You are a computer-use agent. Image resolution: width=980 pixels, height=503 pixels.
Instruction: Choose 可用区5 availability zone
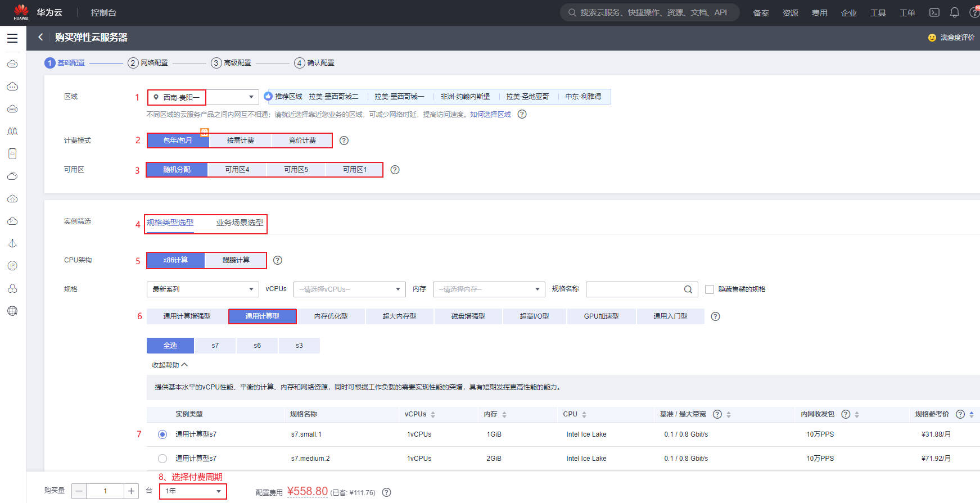[x=296, y=170]
